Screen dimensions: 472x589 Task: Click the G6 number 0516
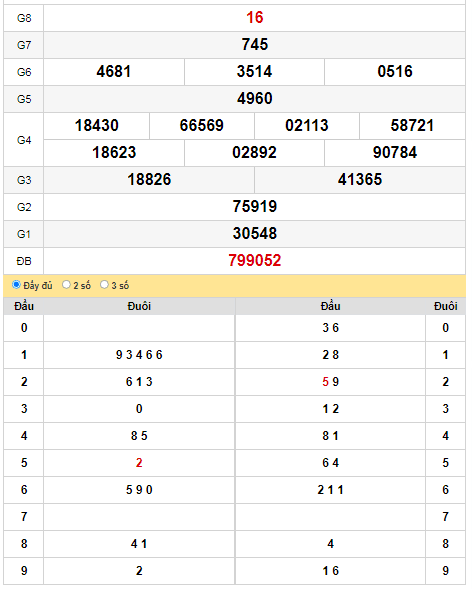click(395, 72)
